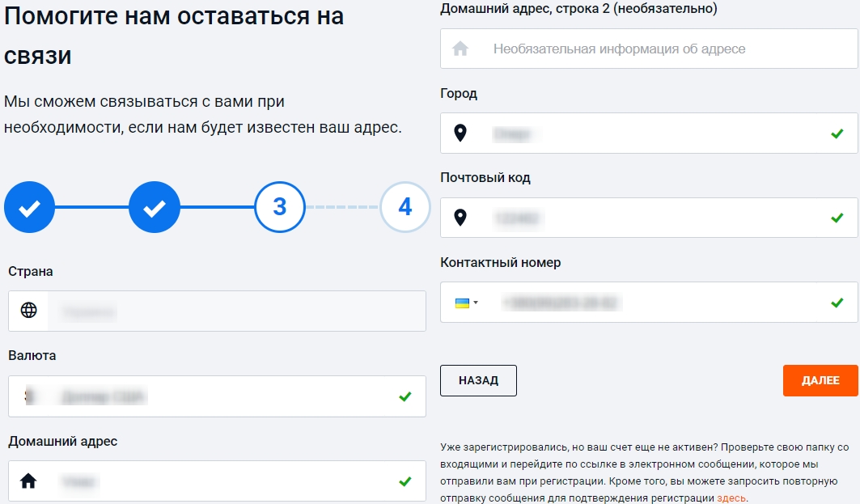Go to second completed step circle

point(155,207)
